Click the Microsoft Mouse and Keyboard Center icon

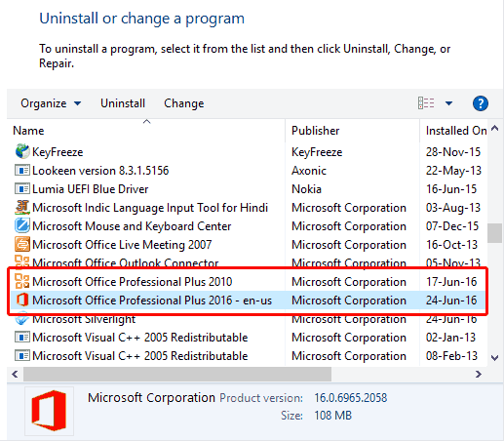22,225
